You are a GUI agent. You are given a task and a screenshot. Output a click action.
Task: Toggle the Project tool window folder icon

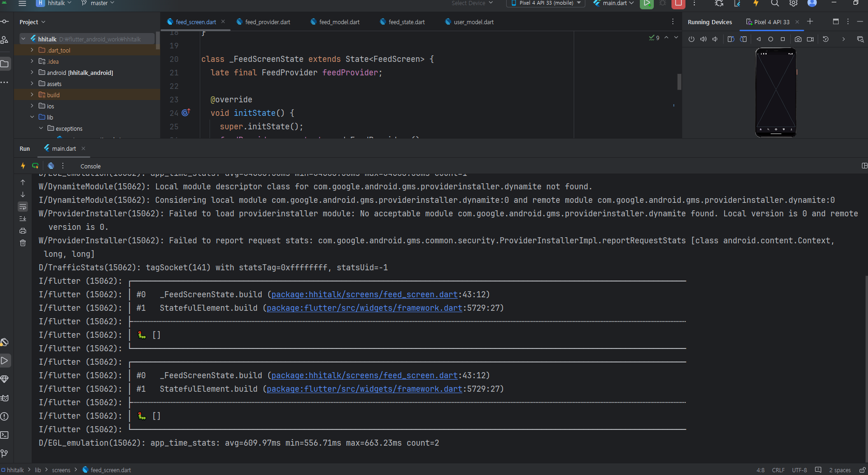pos(5,64)
